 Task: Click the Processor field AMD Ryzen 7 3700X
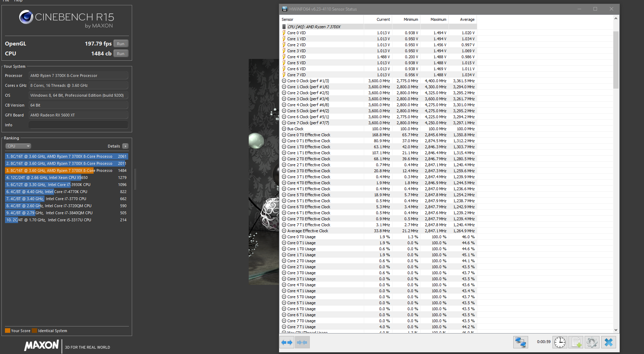coord(78,76)
